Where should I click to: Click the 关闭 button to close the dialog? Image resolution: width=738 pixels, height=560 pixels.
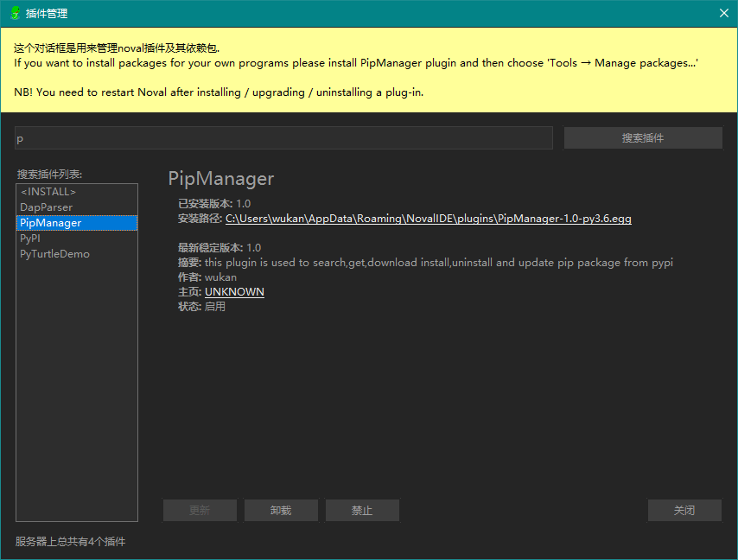point(684,510)
